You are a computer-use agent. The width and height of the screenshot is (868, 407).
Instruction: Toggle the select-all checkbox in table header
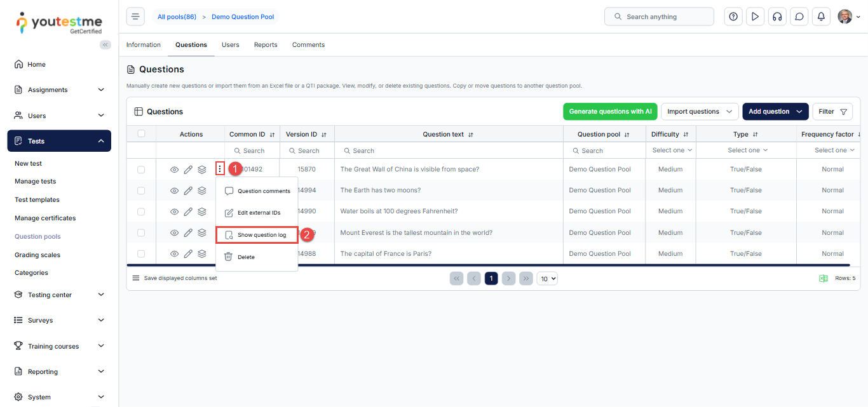pos(141,134)
